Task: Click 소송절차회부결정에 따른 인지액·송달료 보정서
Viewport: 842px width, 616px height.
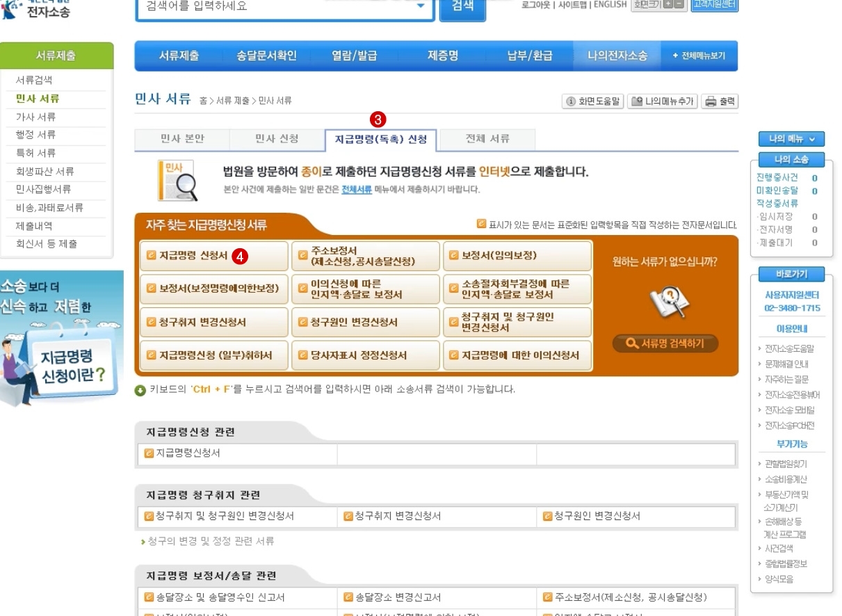Action: coord(517,289)
